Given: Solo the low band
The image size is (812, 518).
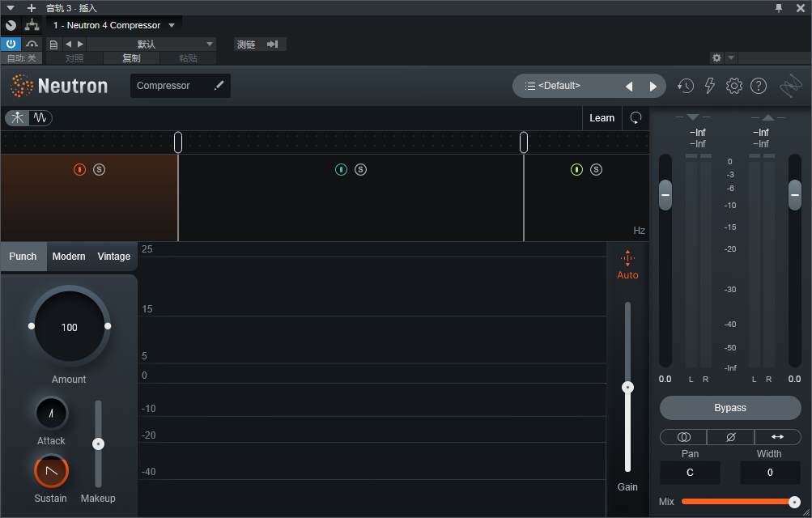Looking at the screenshot, I should 99,169.
